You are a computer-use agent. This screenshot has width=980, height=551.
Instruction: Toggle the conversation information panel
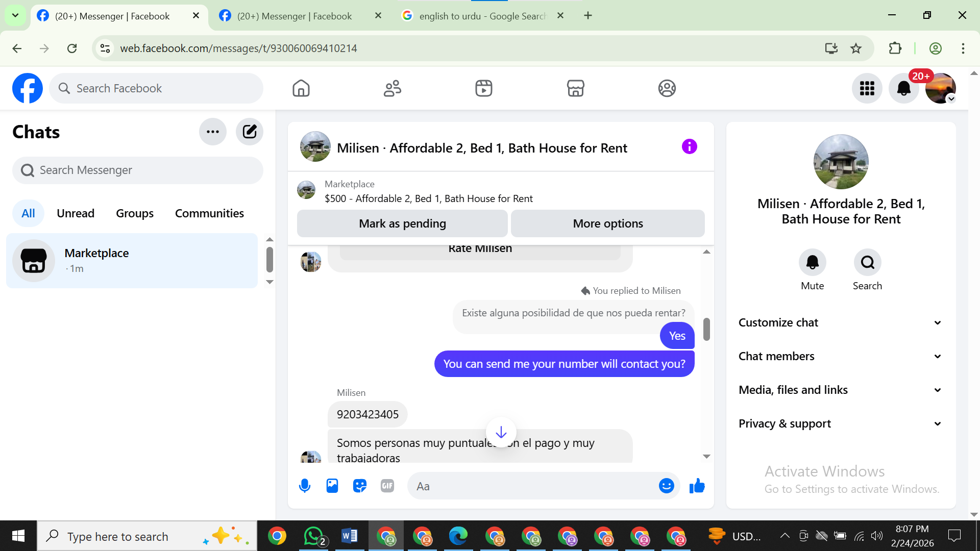pyautogui.click(x=689, y=147)
